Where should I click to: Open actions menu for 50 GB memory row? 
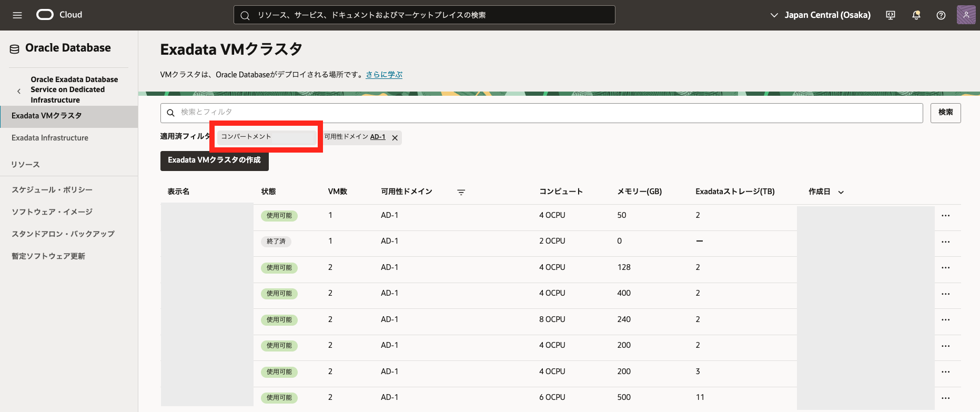[x=945, y=216]
